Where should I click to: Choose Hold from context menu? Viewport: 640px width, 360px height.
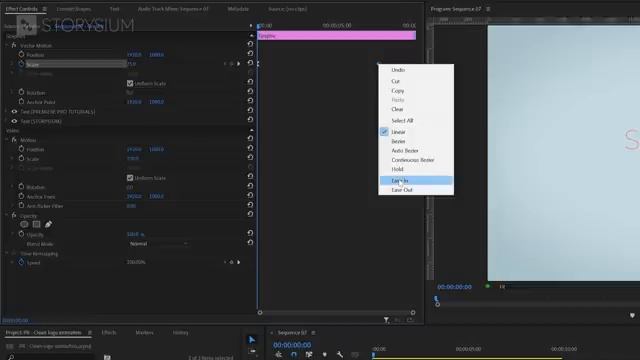point(416,169)
